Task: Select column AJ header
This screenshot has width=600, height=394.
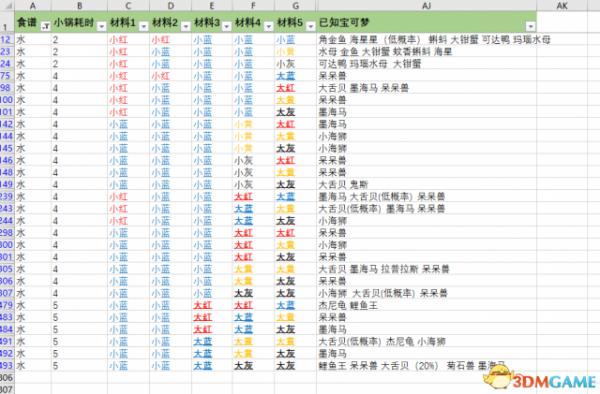Action: [426, 5]
